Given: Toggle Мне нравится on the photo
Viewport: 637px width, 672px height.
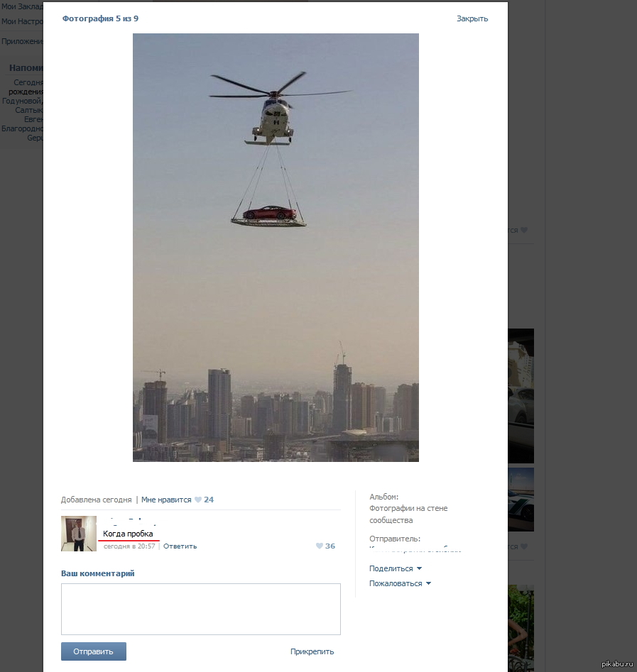Looking at the screenshot, I should coord(166,500).
